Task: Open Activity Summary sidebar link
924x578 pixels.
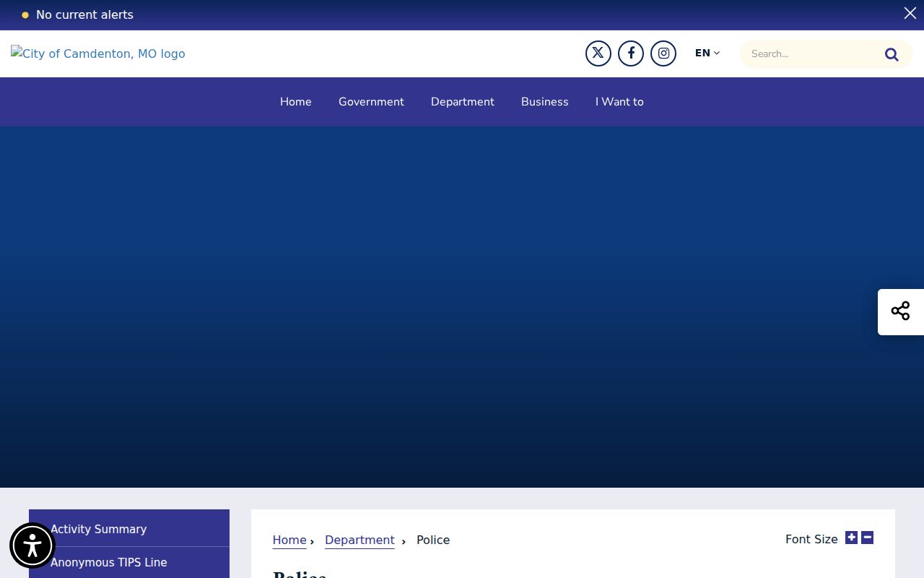Action: click(x=129, y=529)
